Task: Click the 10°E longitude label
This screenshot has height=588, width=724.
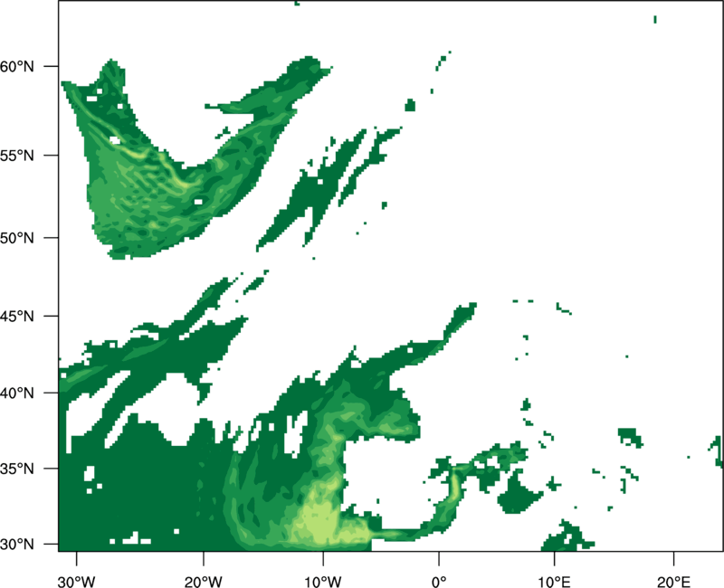Action: [554, 582]
